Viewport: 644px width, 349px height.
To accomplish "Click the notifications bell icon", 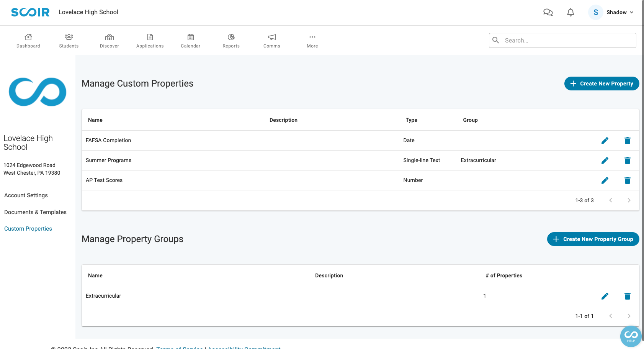I will point(570,12).
